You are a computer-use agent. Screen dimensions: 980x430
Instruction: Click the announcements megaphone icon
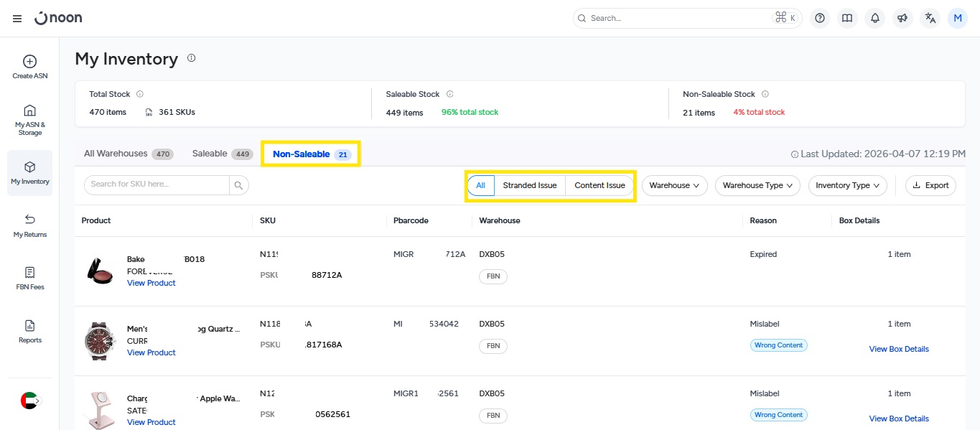(x=902, y=19)
